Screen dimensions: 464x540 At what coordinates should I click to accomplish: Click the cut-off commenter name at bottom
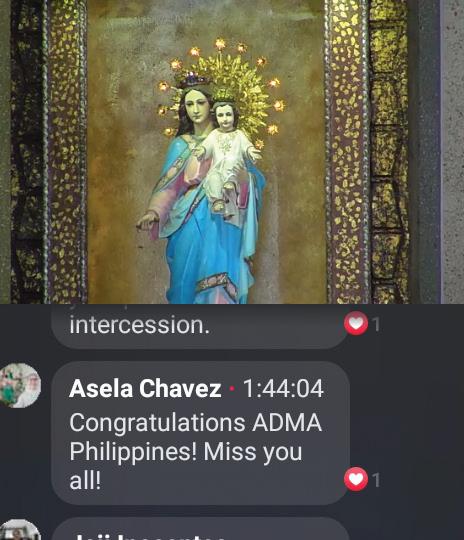[x=148, y=537]
